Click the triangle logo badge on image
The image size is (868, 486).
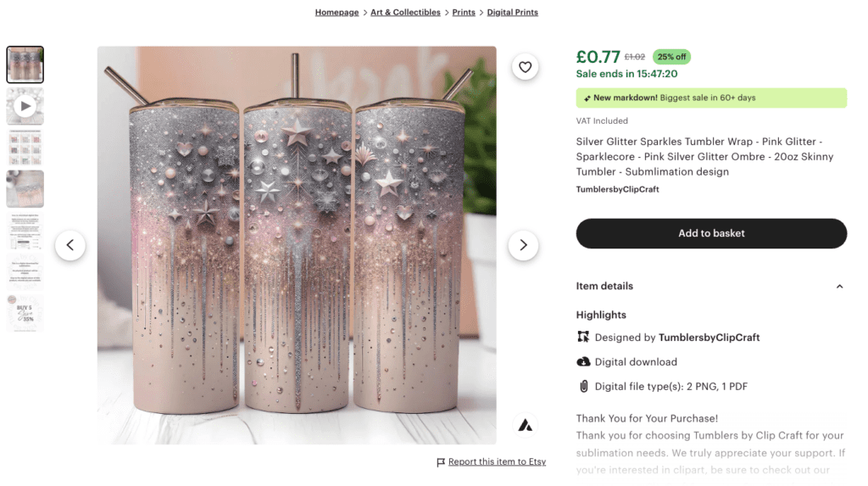coord(525,425)
